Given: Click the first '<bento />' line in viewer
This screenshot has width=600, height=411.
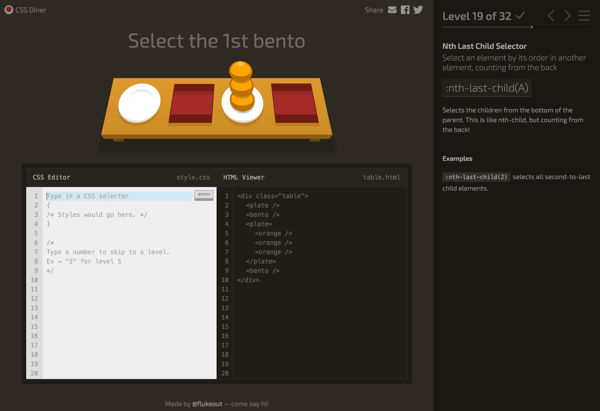Looking at the screenshot, I should (x=262, y=215).
